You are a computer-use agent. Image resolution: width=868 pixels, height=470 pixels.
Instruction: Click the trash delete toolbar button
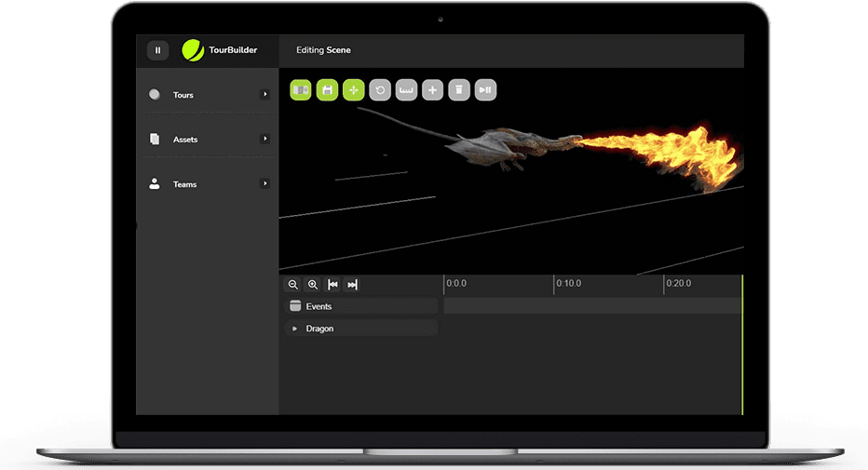pyautogui.click(x=459, y=90)
